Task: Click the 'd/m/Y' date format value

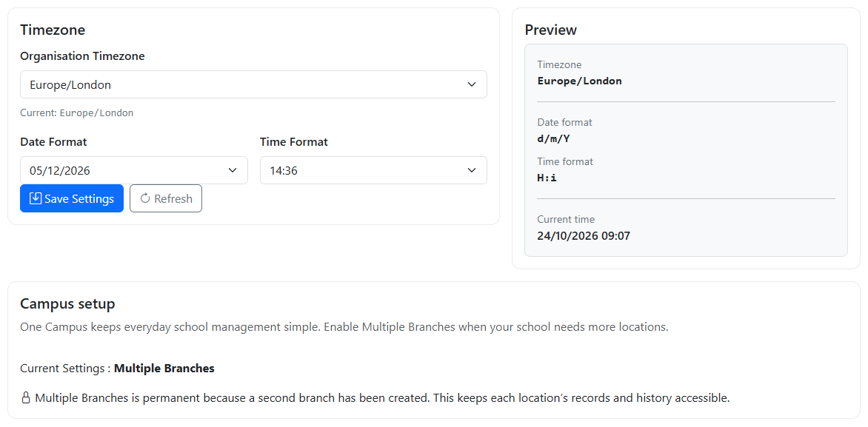Action: pos(553,139)
